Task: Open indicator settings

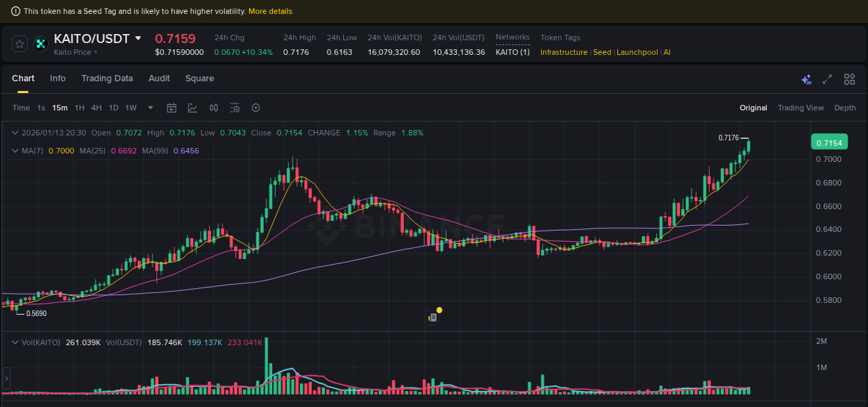Action: [x=235, y=108]
